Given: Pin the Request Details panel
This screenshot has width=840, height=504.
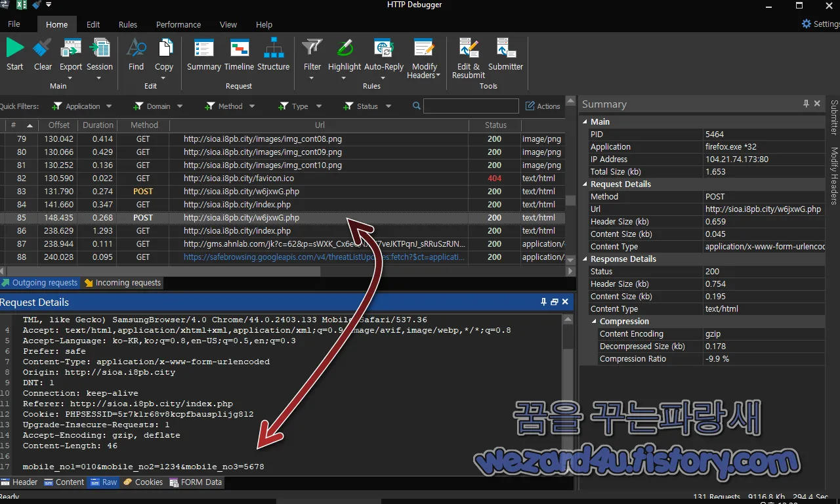Looking at the screenshot, I should pyautogui.click(x=543, y=302).
